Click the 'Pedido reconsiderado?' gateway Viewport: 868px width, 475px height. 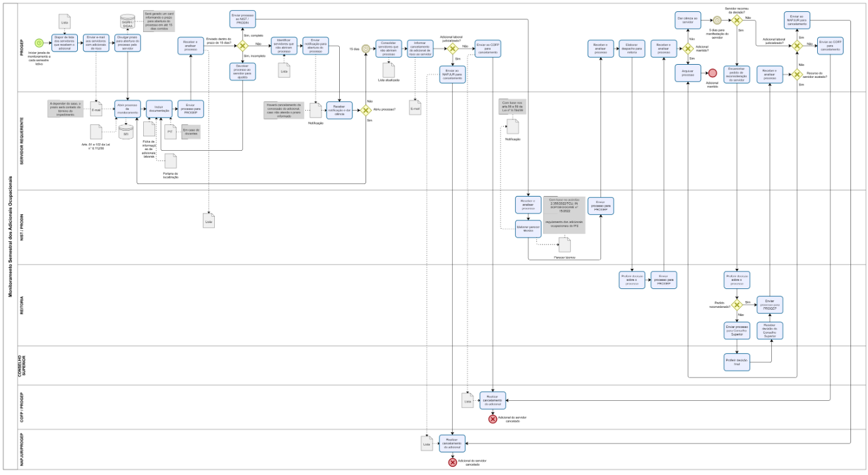[737, 304]
